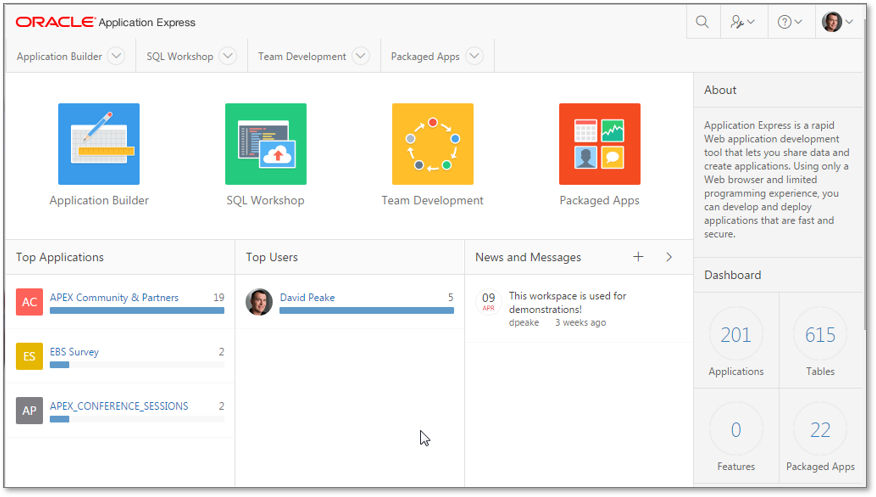Click the ES application badge
The image size is (876, 497).
click(30, 356)
